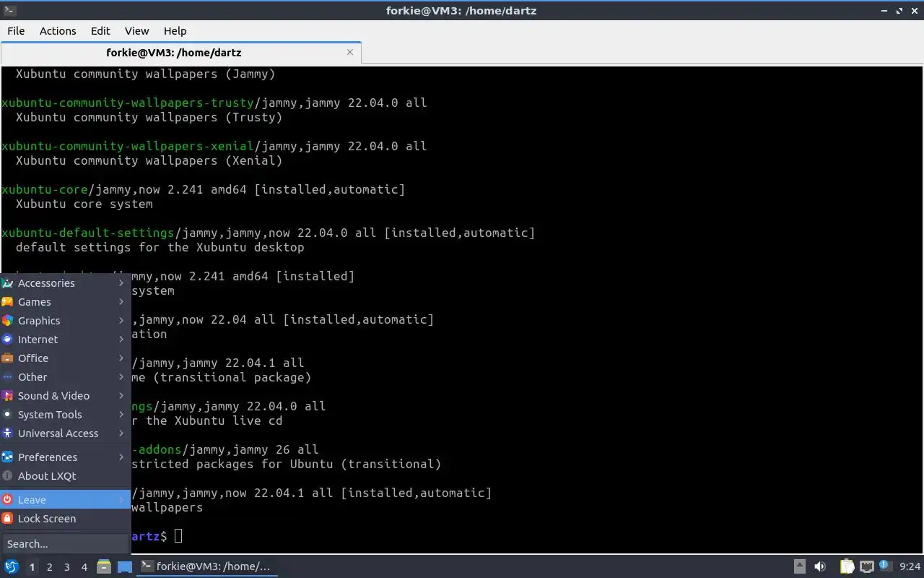Click the About LXQt info icon

coord(7,476)
